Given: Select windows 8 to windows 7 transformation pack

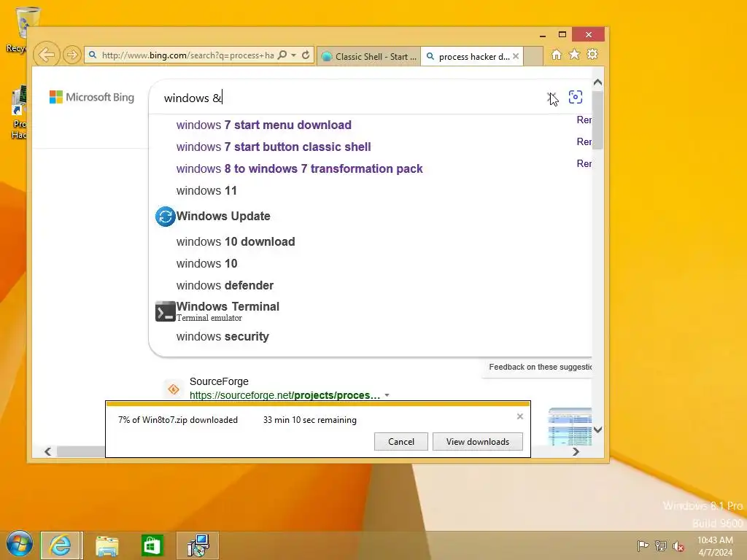Looking at the screenshot, I should pyautogui.click(x=299, y=168).
